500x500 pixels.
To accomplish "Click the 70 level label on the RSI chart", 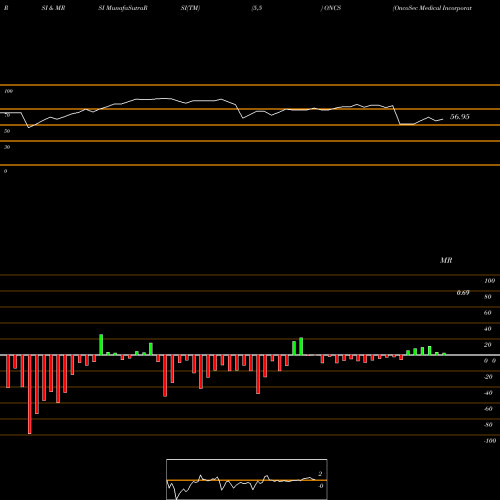I will [7, 115].
